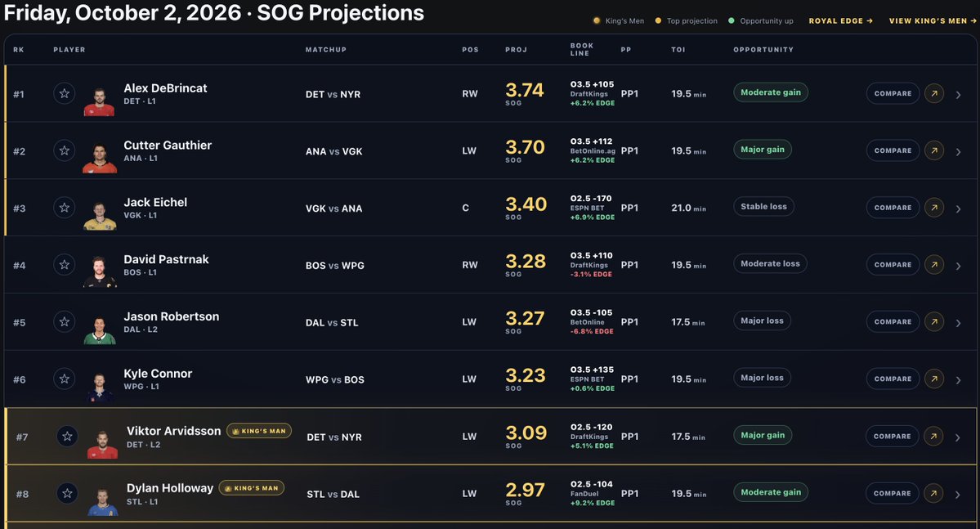Click the Opportunity up legend dot
The image size is (980, 529).
[x=732, y=20]
